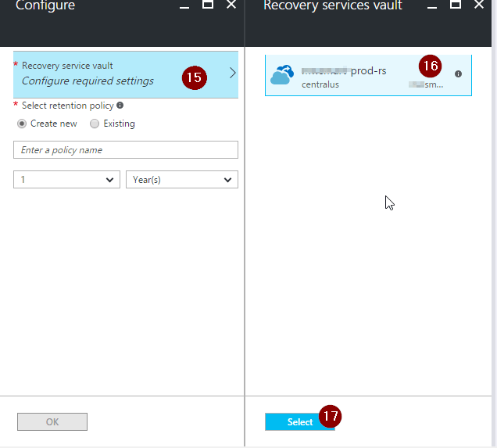Close the Recovery services vault blade

tap(479, 5)
